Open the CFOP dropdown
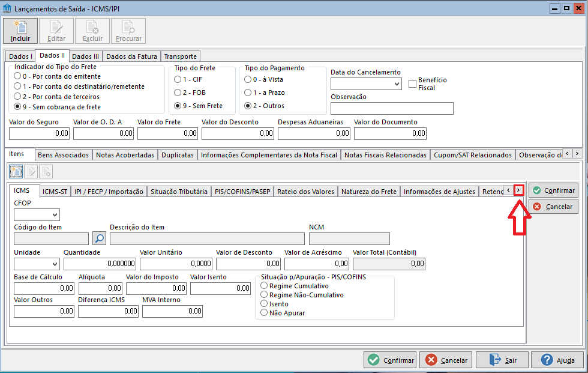The height and width of the screenshot is (373, 588). coord(55,215)
